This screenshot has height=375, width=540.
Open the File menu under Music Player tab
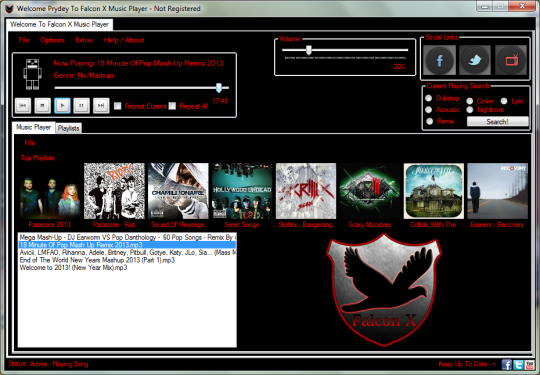[30, 143]
